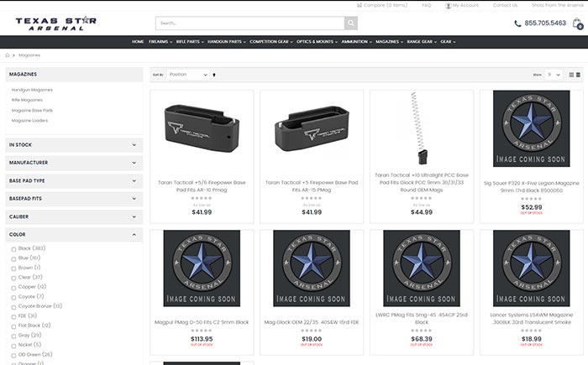Open Sig Sauer P320 X-Five Legion Magazine
Viewport: 588px width, 365px height.
click(532, 186)
